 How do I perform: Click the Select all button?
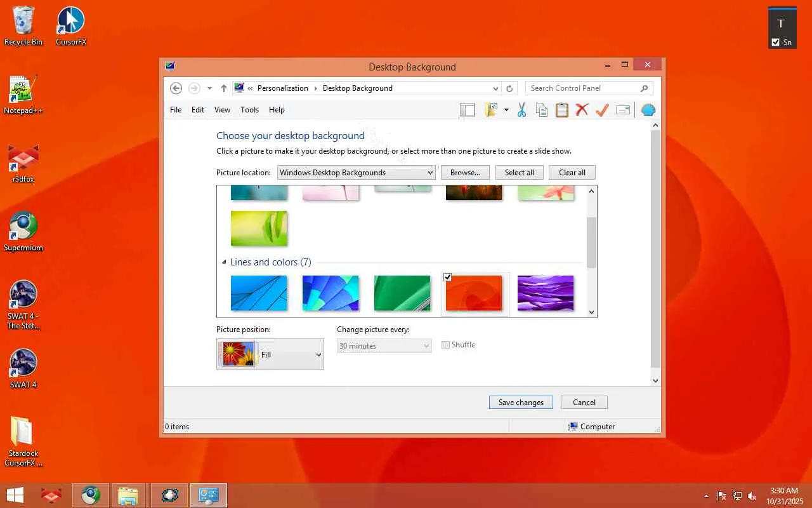tap(520, 172)
